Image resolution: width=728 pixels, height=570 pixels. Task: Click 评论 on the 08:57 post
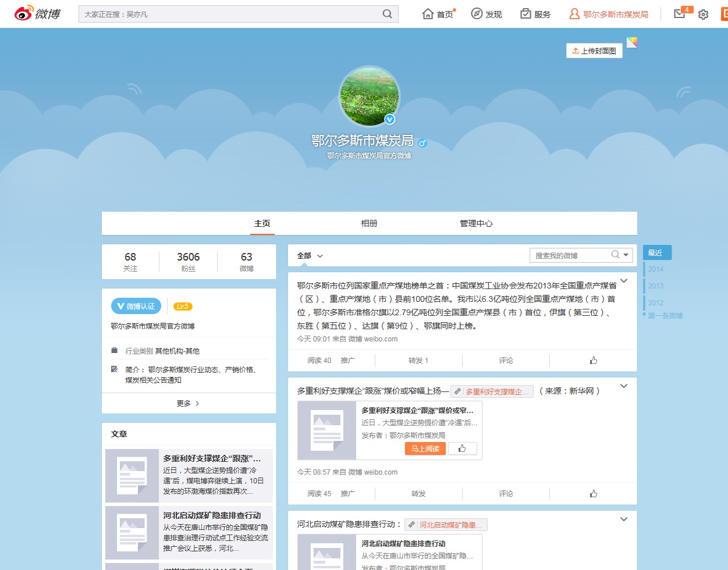click(506, 494)
